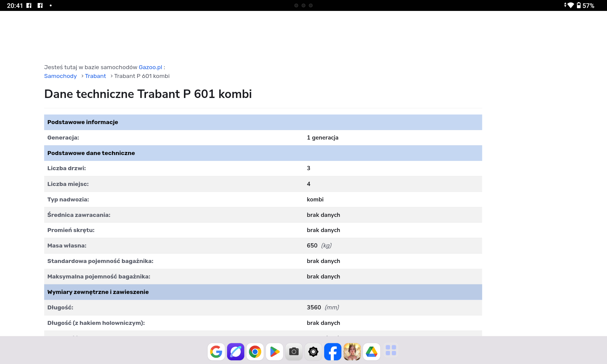The image size is (607, 364).
Task: Launch the purple planet browser icon
Action: pos(236,352)
